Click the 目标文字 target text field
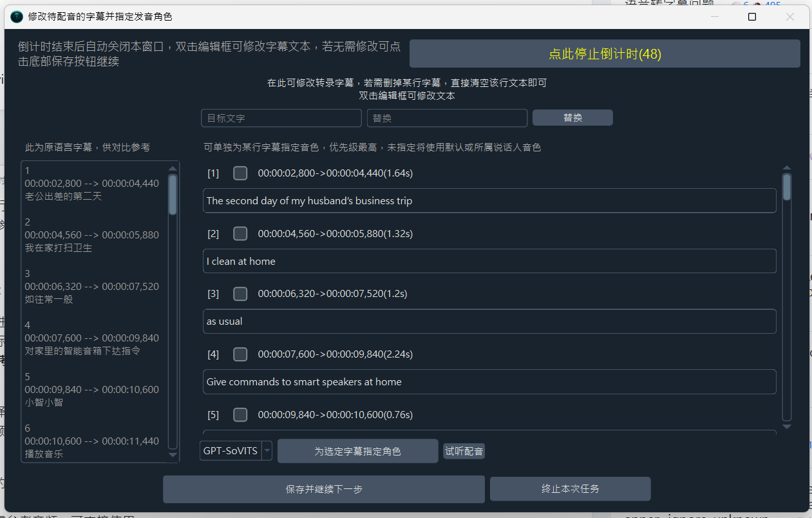Screen dimensions: 812x518 [x=281, y=119]
